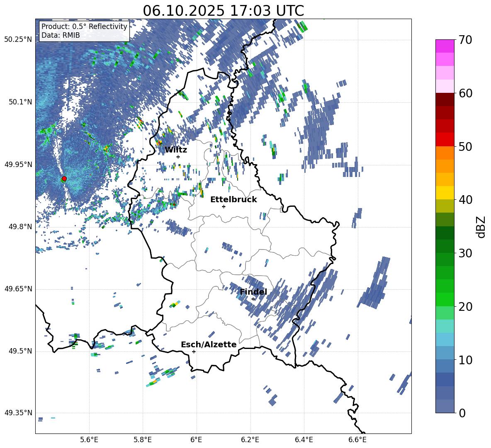Click the 6.2°E longitude label

pos(250,440)
